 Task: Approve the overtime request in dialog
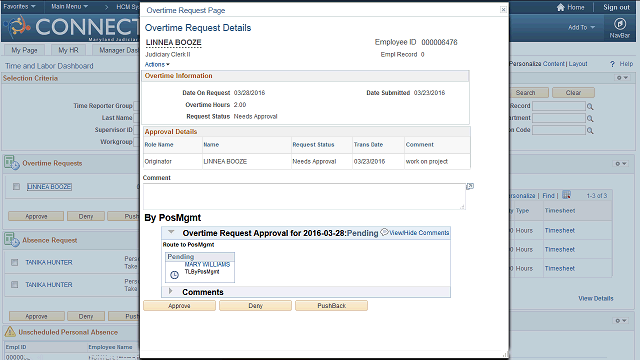pyautogui.click(x=179, y=306)
